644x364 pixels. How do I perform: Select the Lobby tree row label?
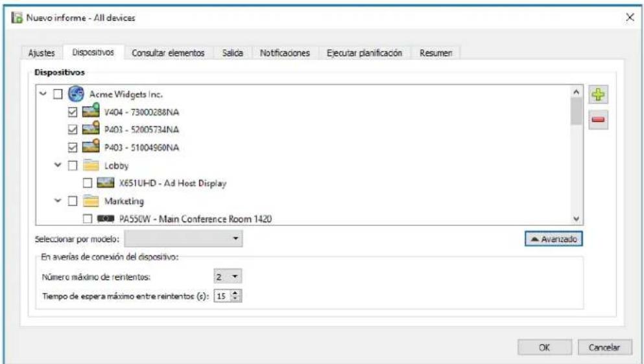pyautogui.click(x=116, y=165)
